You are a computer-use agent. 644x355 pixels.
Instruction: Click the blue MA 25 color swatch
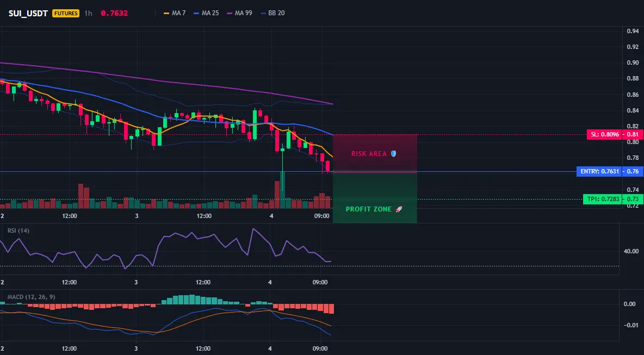coord(196,13)
